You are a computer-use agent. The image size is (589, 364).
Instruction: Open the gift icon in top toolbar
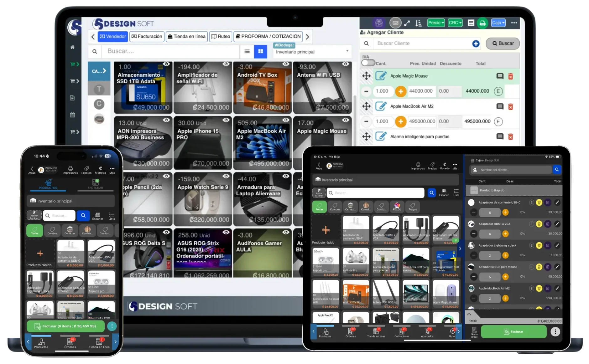point(379,23)
